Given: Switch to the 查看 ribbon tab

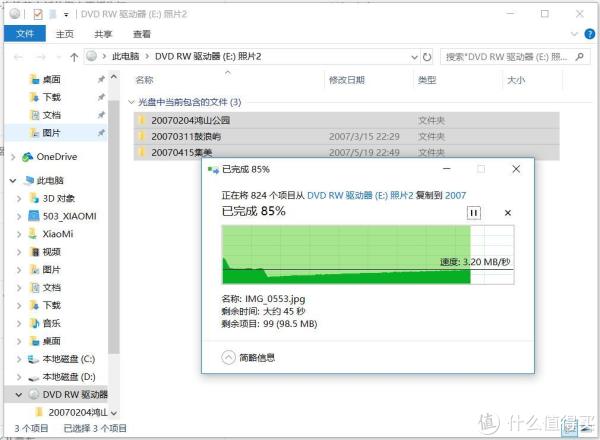Looking at the screenshot, I should (x=141, y=34).
